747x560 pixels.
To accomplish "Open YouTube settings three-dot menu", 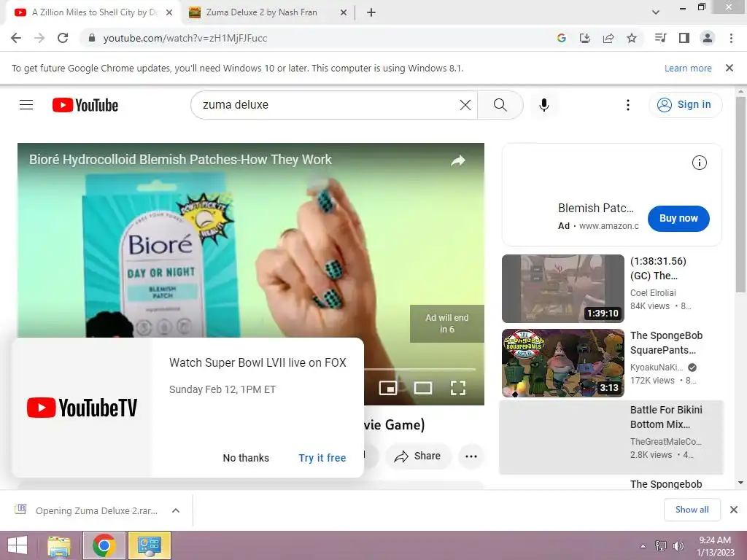I will (x=628, y=105).
